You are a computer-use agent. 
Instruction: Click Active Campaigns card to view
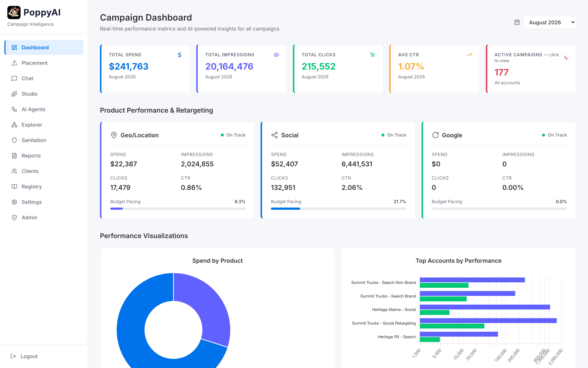(x=531, y=69)
